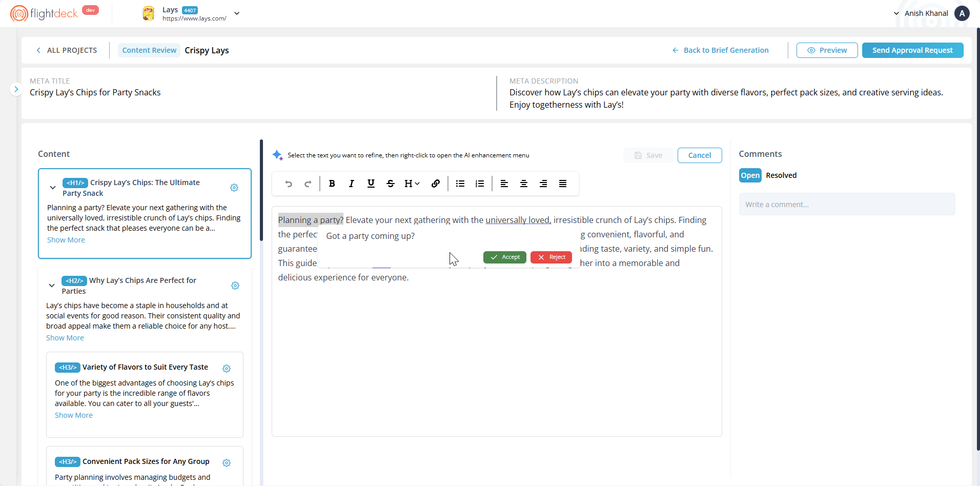Screen dimensions: 980x486
Task: Toggle bold formatting
Action: [x=332, y=184]
